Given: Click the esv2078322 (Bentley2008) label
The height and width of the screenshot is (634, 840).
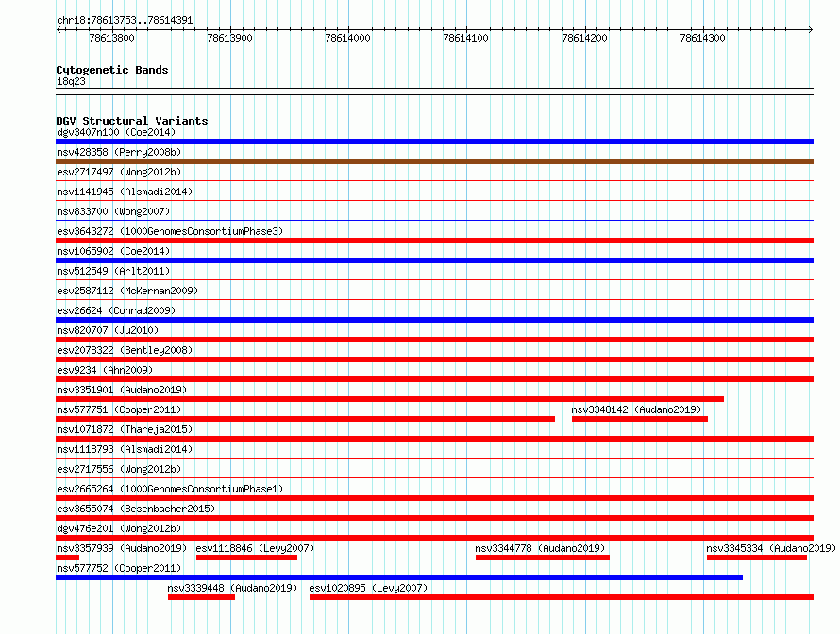Looking at the screenshot, I should pos(125,350).
